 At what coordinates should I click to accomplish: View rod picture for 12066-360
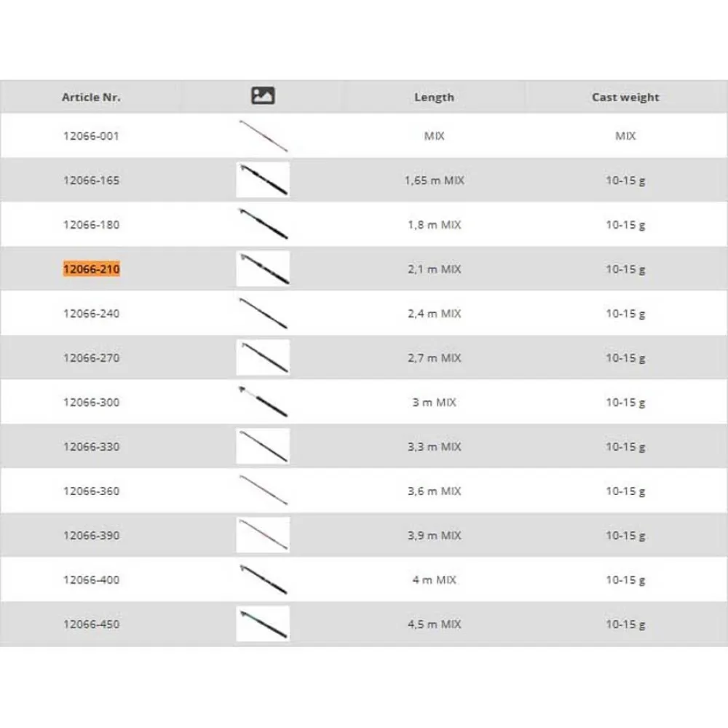(x=263, y=491)
